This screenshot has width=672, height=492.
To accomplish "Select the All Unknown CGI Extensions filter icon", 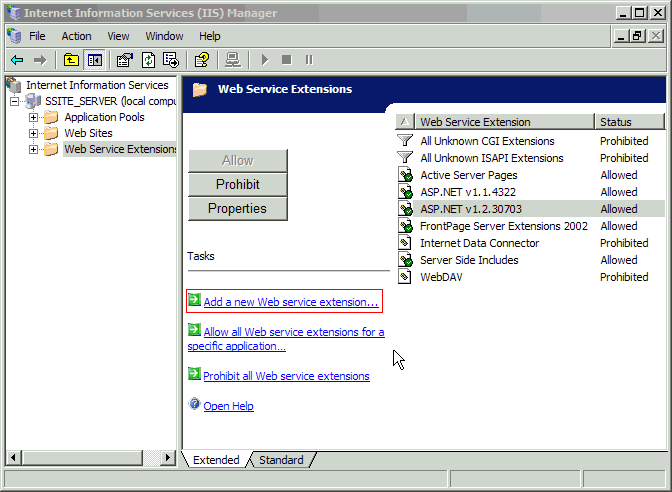I will click(x=405, y=141).
